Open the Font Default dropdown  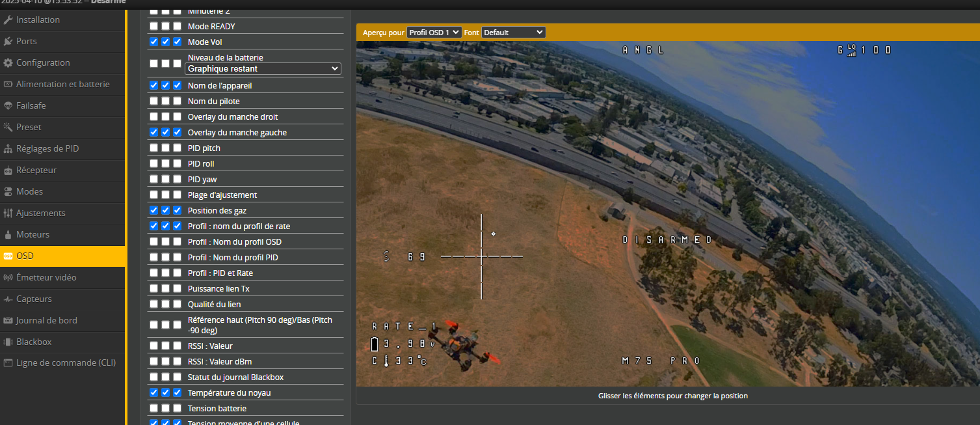click(x=513, y=32)
